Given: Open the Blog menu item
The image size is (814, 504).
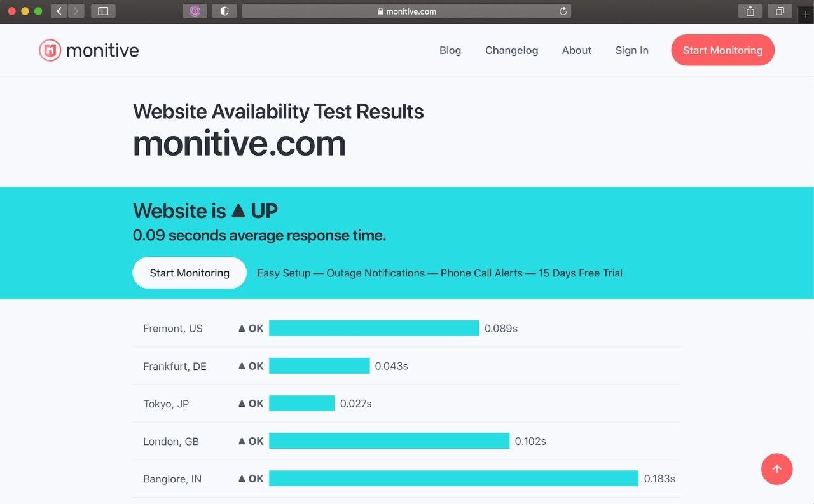Looking at the screenshot, I should (450, 50).
